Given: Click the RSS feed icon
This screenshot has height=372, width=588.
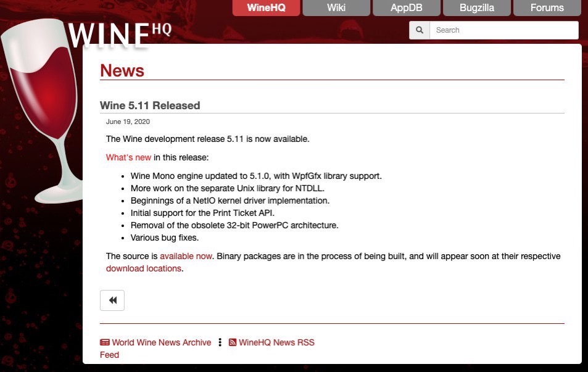Looking at the screenshot, I should (233, 342).
